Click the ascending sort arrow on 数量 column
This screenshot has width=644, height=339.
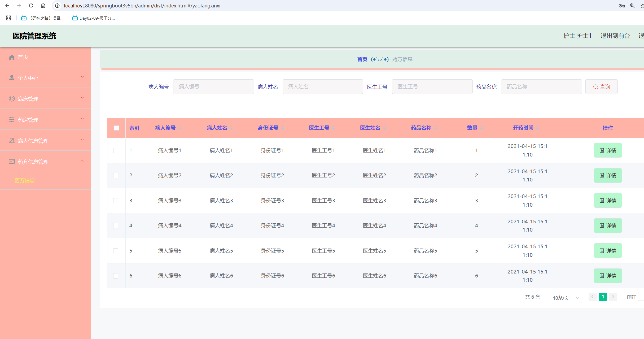(x=481, y=126)
